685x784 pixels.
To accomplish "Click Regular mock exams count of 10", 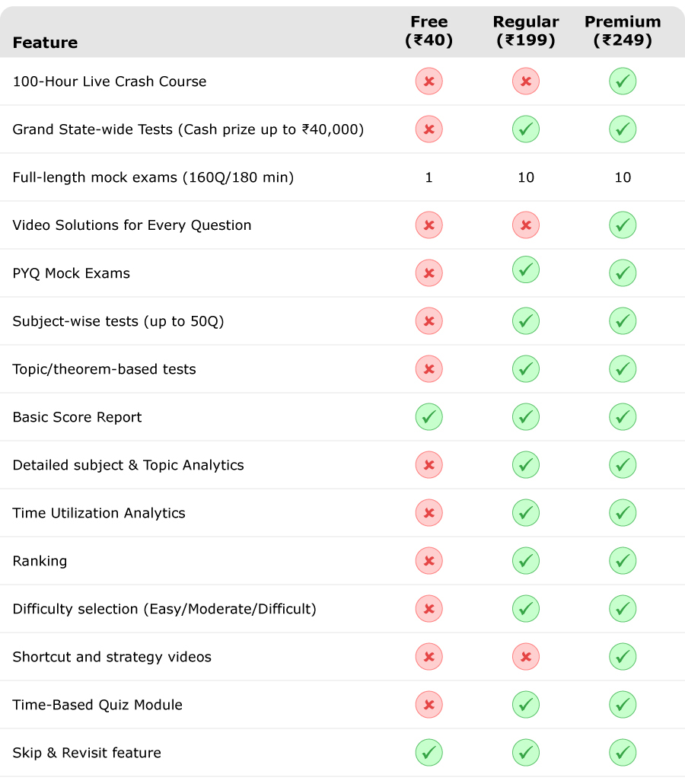I will [526, 177].
